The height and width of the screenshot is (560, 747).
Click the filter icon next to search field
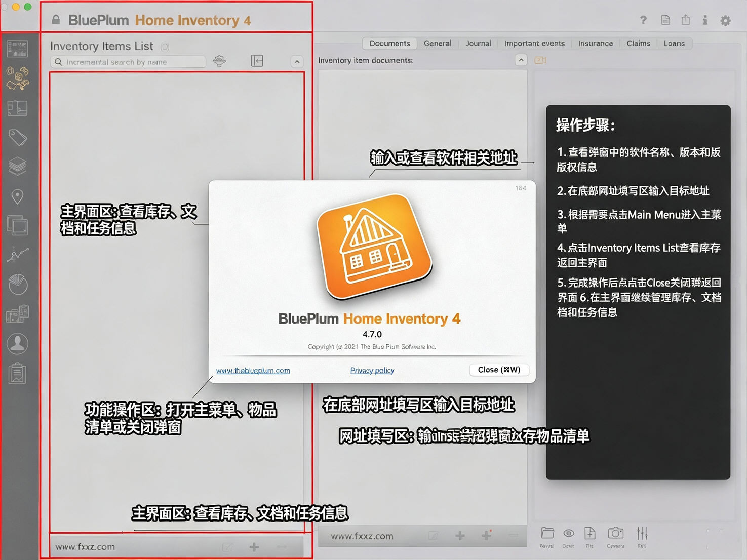coord(219,61)
